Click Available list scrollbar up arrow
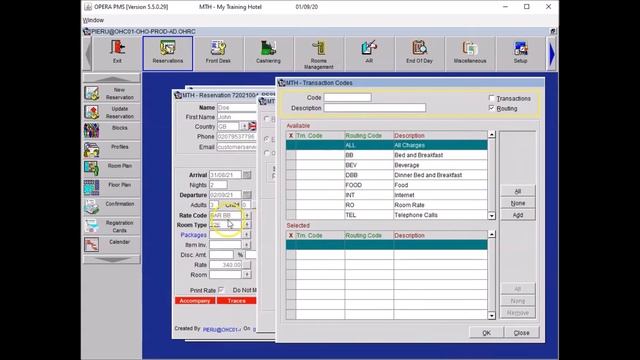 click(491, 135)
